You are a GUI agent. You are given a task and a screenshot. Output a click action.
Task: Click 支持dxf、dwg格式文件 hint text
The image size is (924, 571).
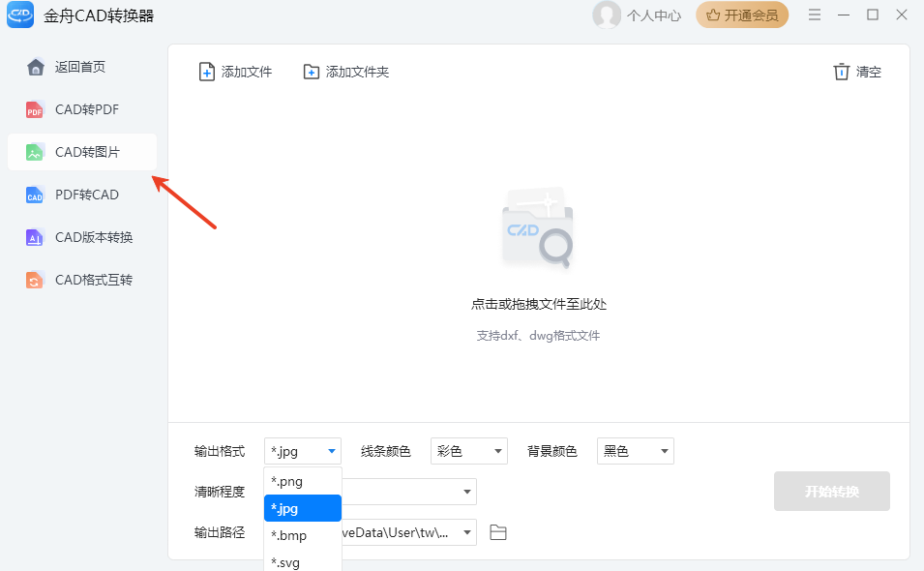tap(538, 336)
